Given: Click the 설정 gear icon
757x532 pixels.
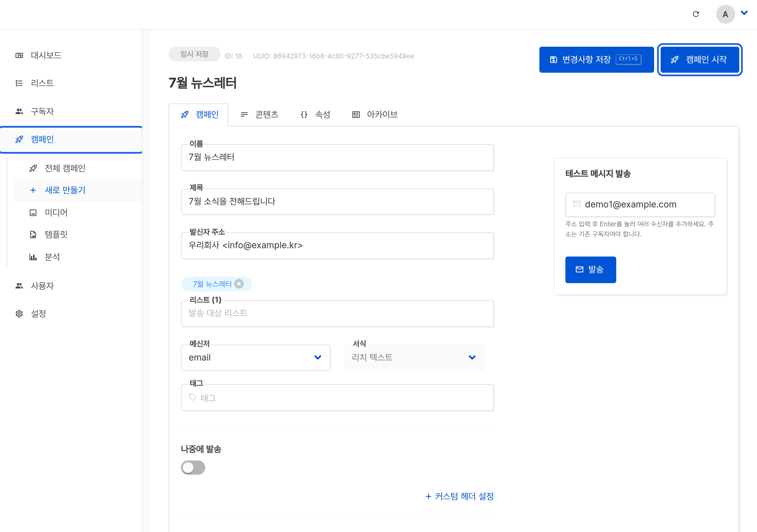Looking at the screenshot, I should [19, 314].
